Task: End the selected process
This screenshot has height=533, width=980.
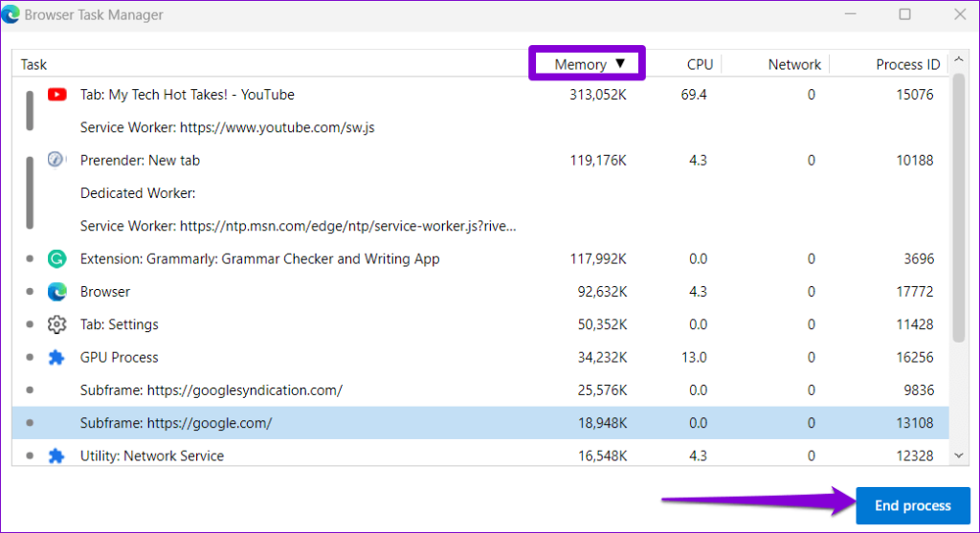Action: [912, 505]
